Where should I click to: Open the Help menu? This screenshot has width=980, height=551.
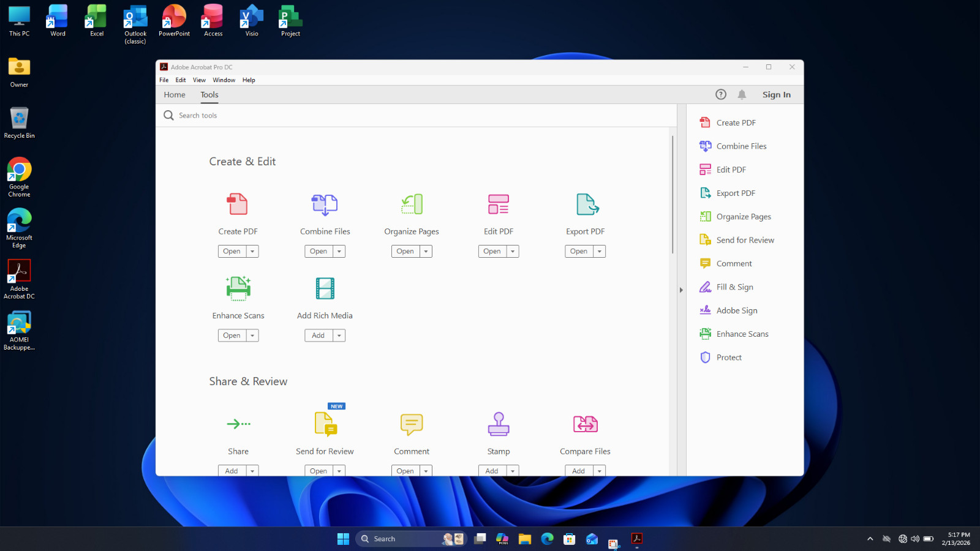point(249,80)
